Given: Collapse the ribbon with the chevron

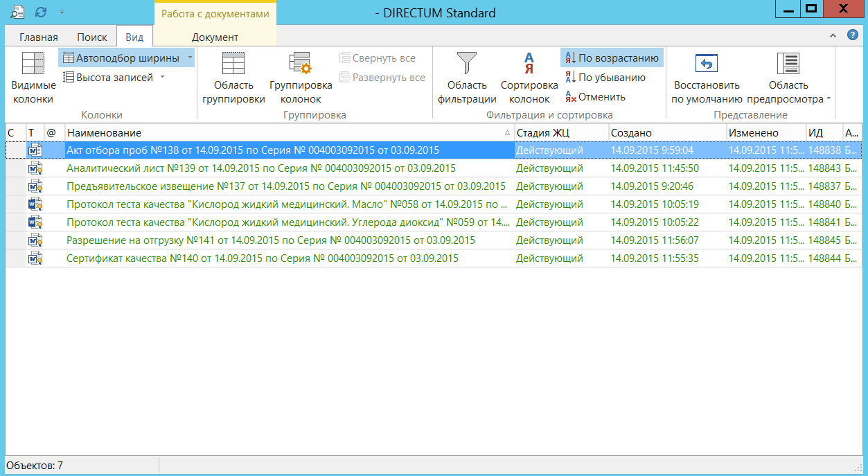Looking at the screenshot, I should point(833,35).
